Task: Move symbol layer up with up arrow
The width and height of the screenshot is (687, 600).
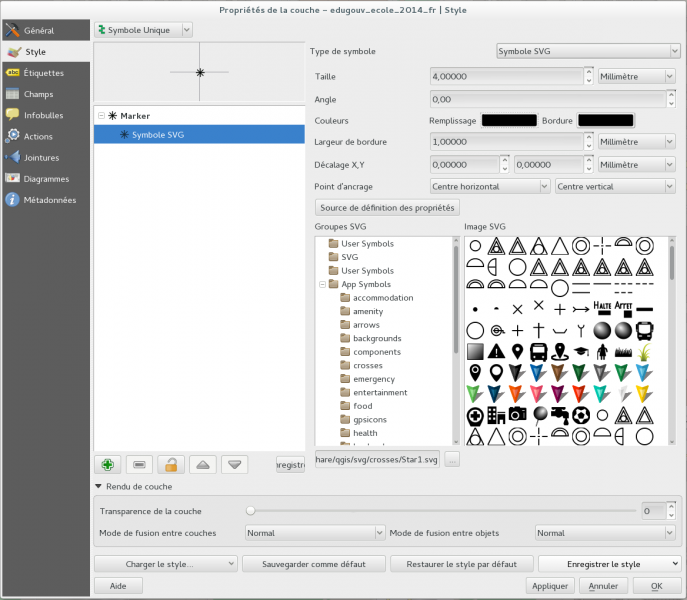Action: (x=203, y=464)
